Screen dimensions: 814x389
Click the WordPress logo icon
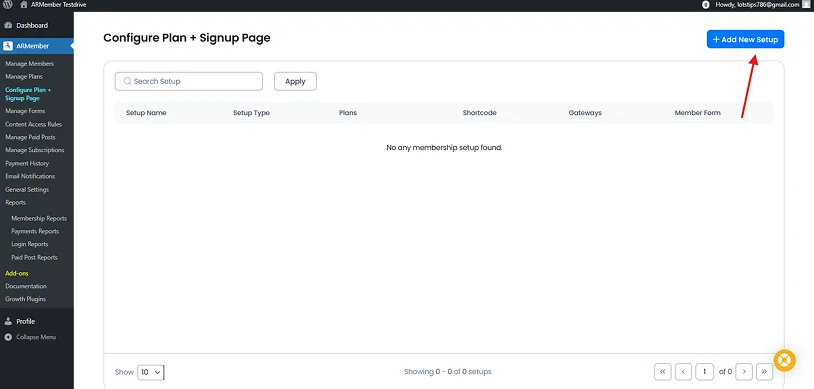point(7,4)
